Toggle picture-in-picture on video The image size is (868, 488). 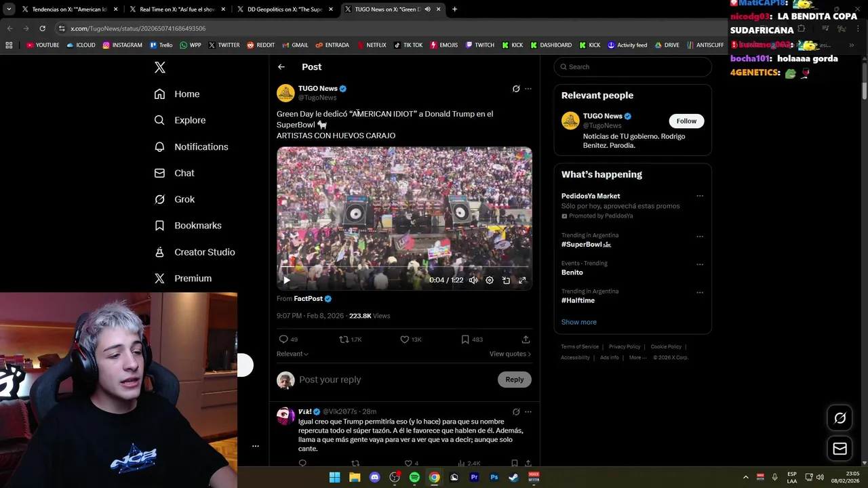click(506, 280)
